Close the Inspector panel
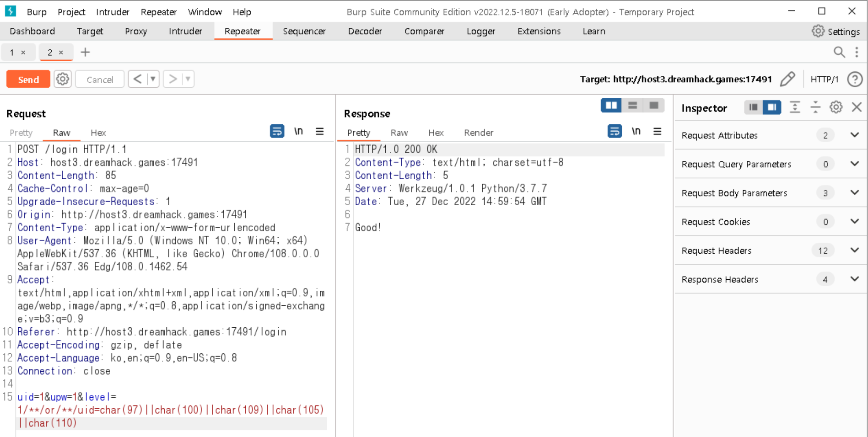This screenshot has width=868, height=437. tap(857, 107)
